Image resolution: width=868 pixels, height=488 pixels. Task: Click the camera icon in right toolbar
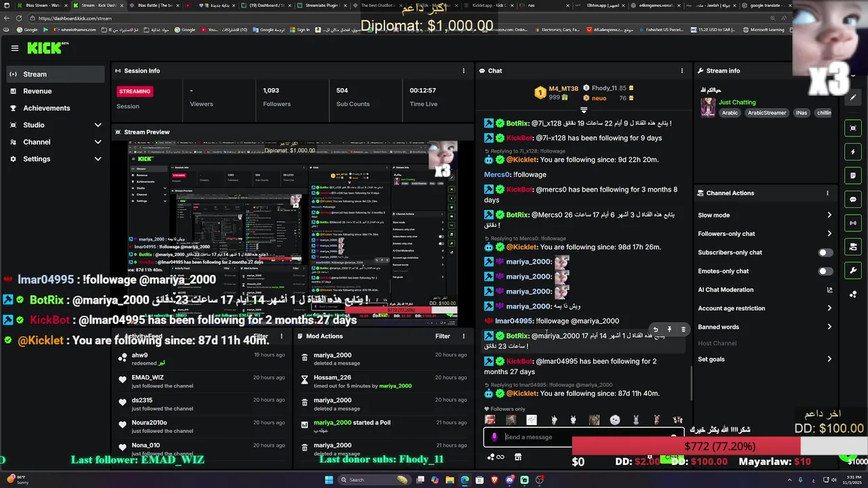click(853, 247)
